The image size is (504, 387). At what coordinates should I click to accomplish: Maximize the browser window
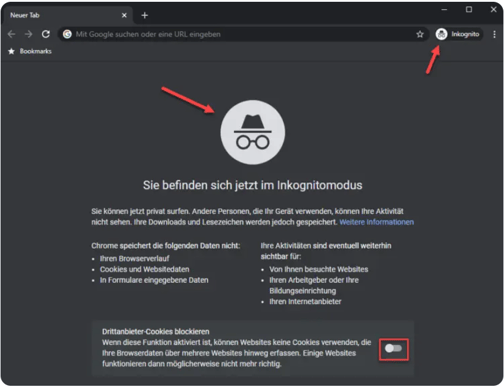(469, 9)
